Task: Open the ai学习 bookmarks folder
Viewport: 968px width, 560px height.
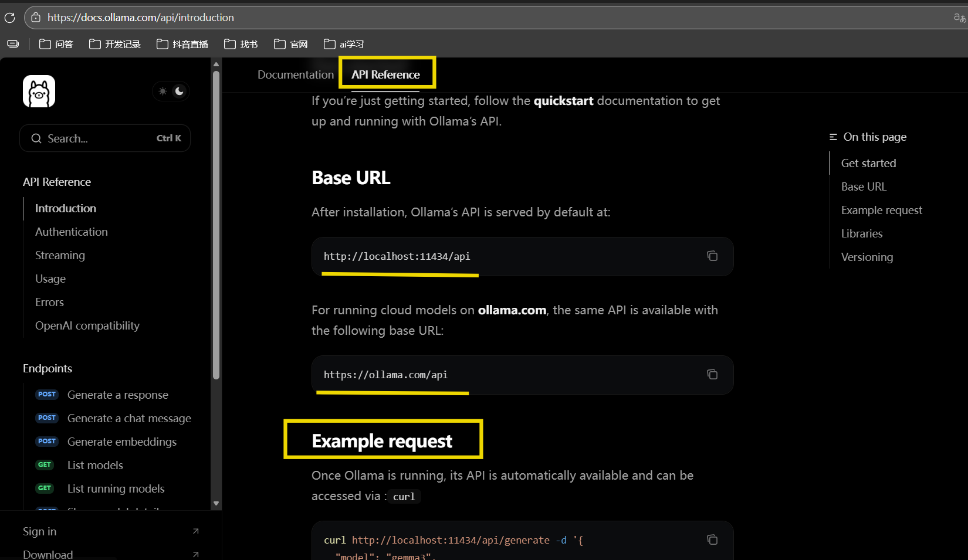Action: [344, 44]
